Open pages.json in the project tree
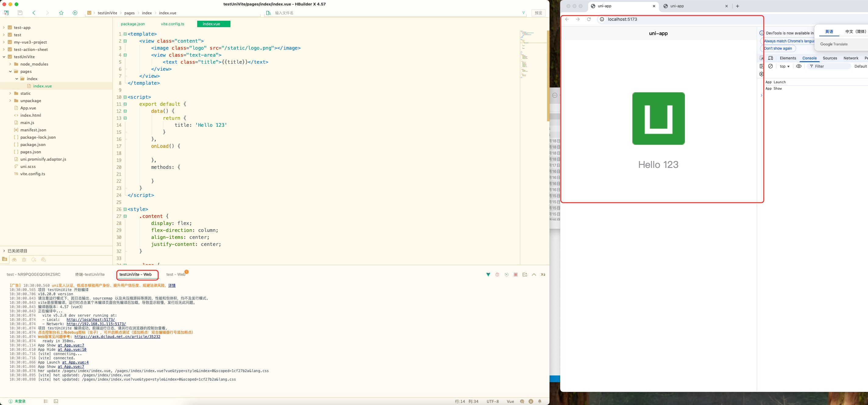The image size is (868, 405). tap(30, 152)
